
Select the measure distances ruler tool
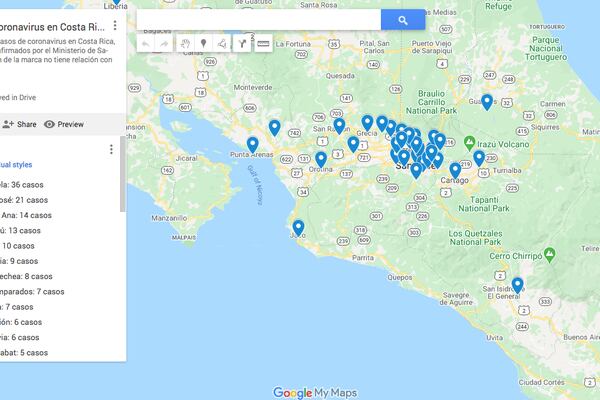[x=263, y=44]
